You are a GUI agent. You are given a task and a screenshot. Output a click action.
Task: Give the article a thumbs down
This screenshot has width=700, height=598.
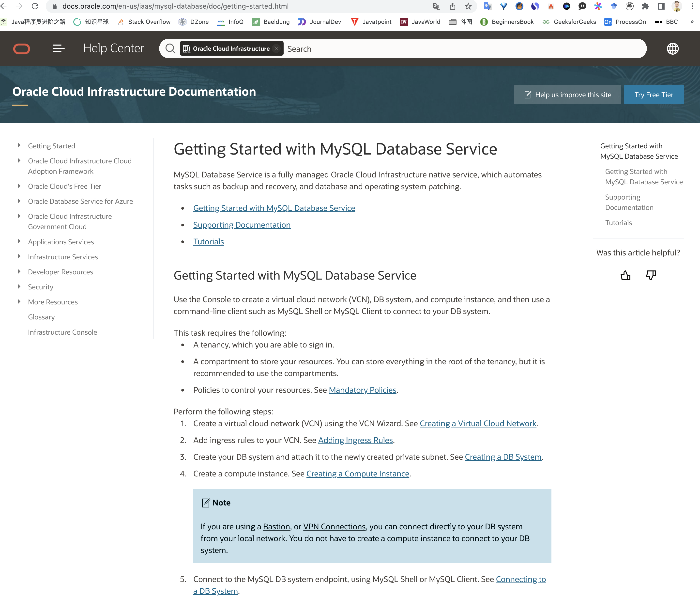point(651,275)
